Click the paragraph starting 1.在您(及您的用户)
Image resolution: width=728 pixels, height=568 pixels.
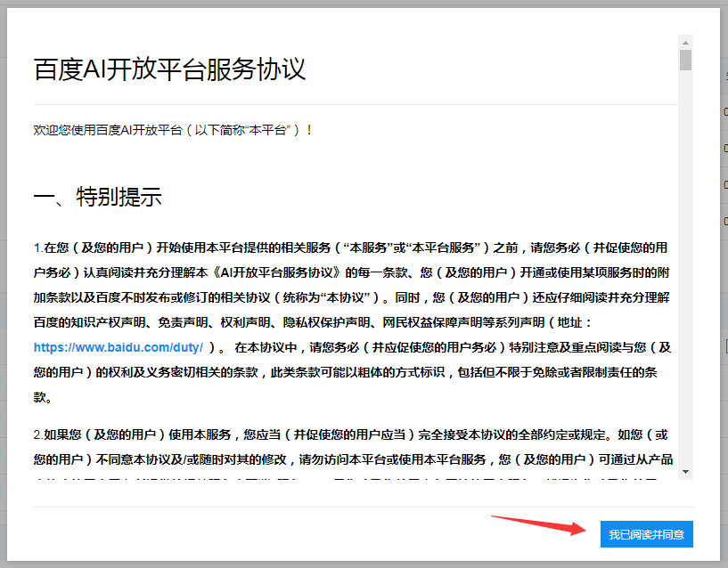(352, 322)
